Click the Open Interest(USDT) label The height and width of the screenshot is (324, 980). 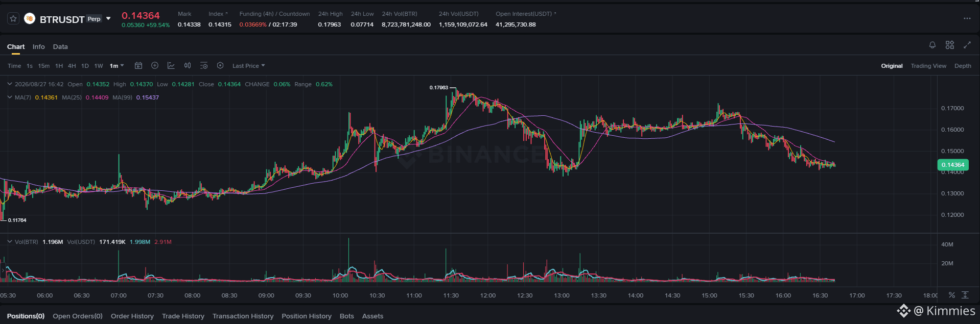[524, 14]
